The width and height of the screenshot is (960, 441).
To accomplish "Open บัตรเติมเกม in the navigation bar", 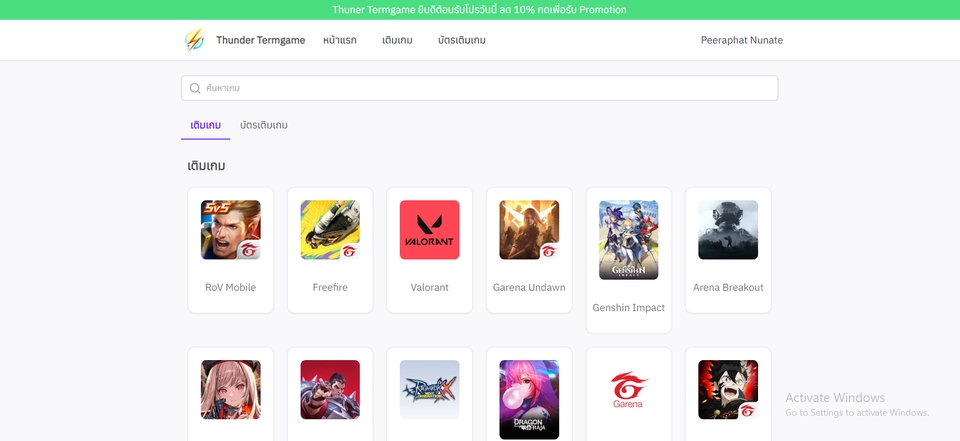I will coord(462,40).
